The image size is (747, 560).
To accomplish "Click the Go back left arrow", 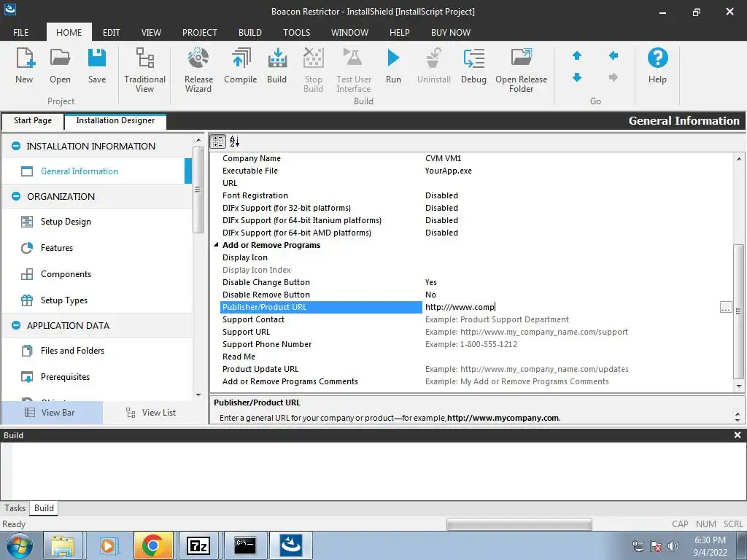I will point(613,55).
